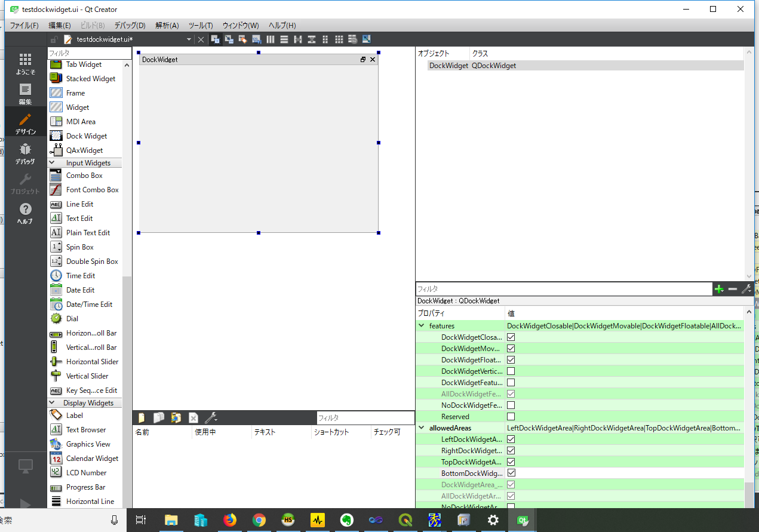The height and width of the screenshot is (532, 759).
Task: Click green plus to add dynamic property
Action: point(719,289)
